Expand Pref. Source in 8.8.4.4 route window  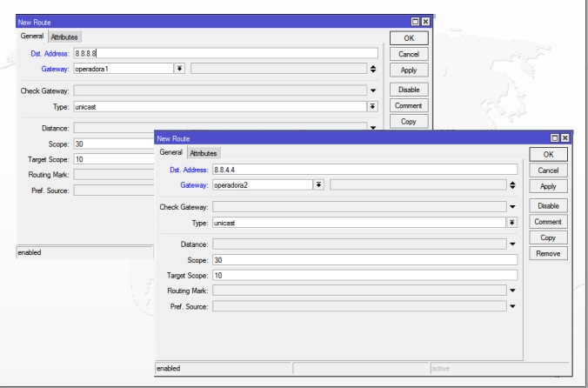click(512, 306)
